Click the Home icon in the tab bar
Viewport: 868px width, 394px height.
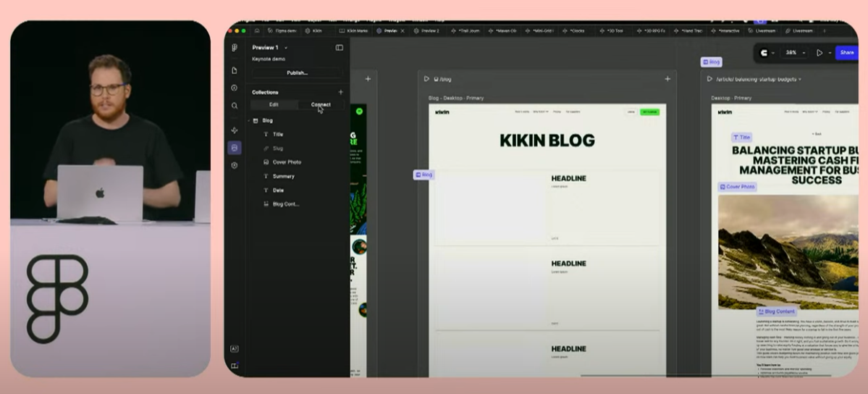pos(257,31)
